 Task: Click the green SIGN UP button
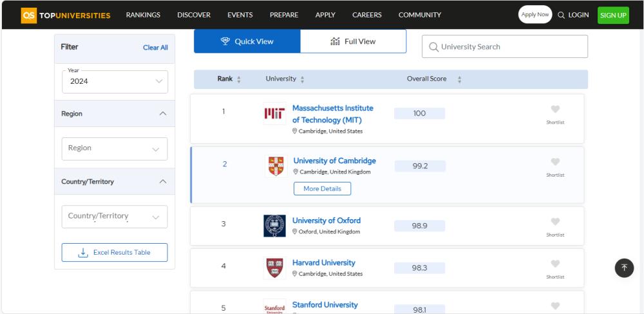click(613, 15)
